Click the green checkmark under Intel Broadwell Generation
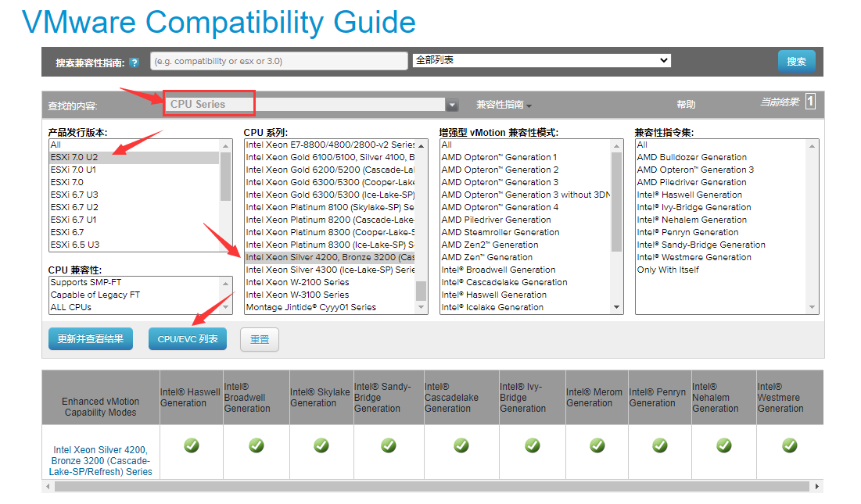 [257, 445]
